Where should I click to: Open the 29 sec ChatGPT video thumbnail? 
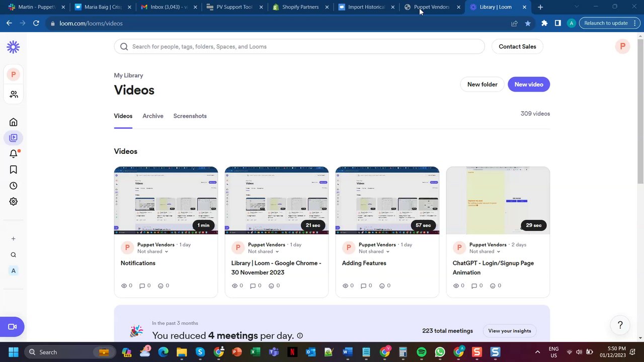(498, 201)
